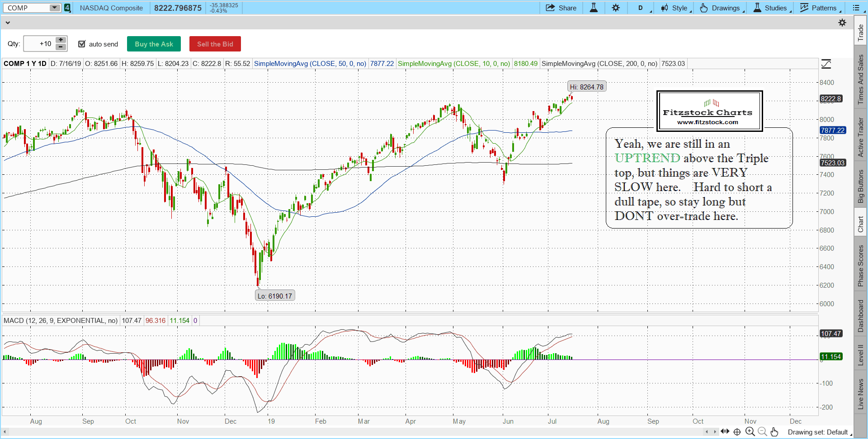The height and width of the screenshot is (439, 868).
Task: Click the Buy the Ask button
Action: (154, 44)
